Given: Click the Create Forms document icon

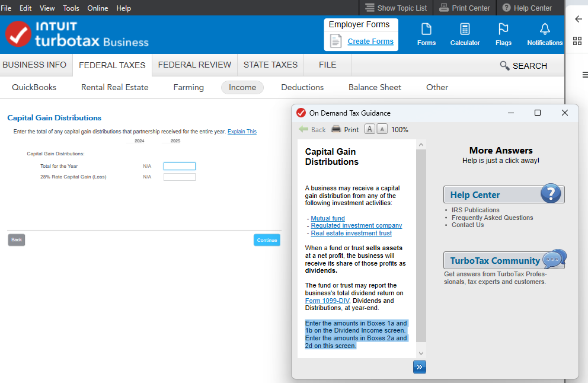Looking at the screenshot, I should click(335, 41).
